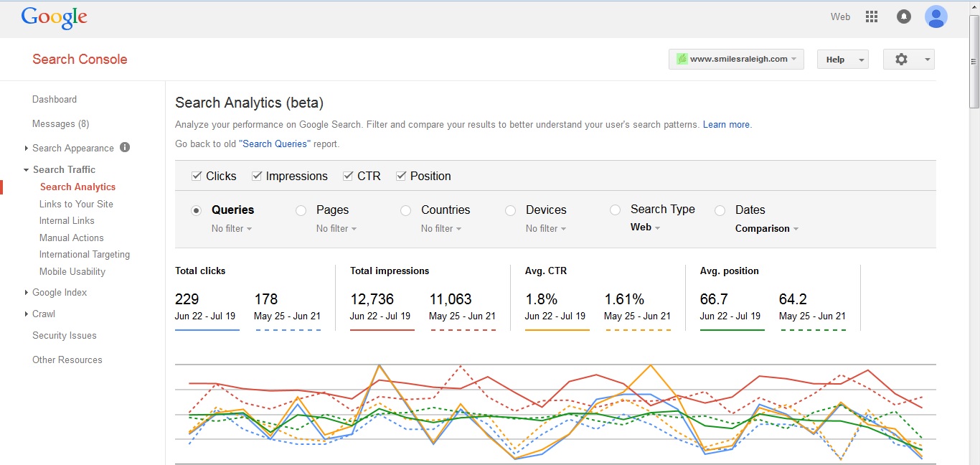Click the Learn more link
This screenshot has height=465, width=980.
[x=726, y=124]
